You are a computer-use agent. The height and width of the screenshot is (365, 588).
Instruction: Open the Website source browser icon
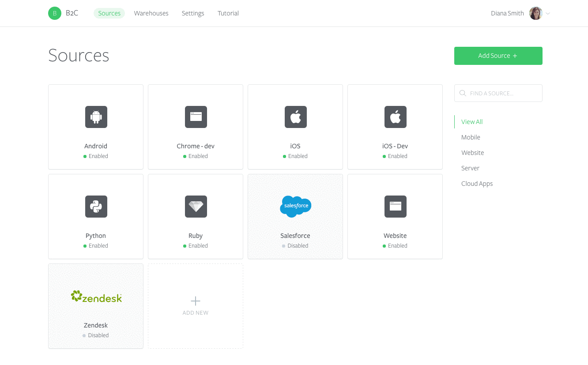[396, 207]
